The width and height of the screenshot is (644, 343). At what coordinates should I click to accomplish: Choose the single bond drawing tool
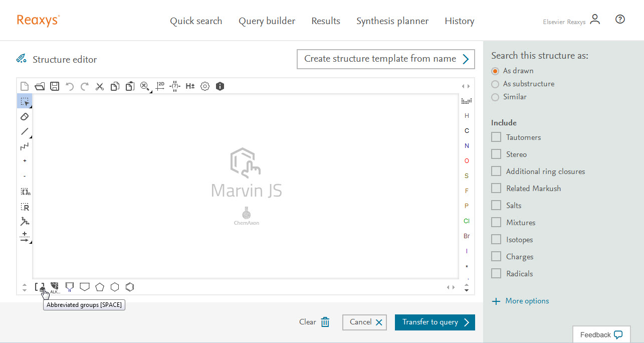pos(25,131)
